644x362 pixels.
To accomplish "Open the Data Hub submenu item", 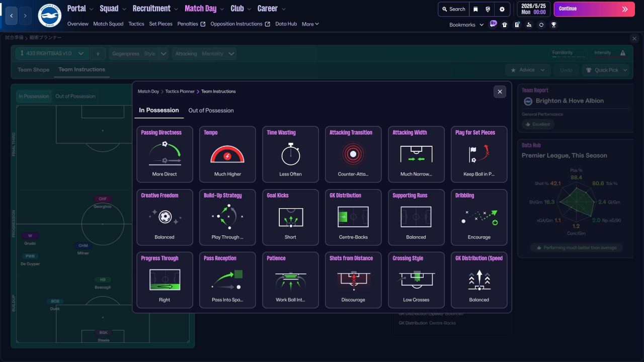I will (286, 24).
